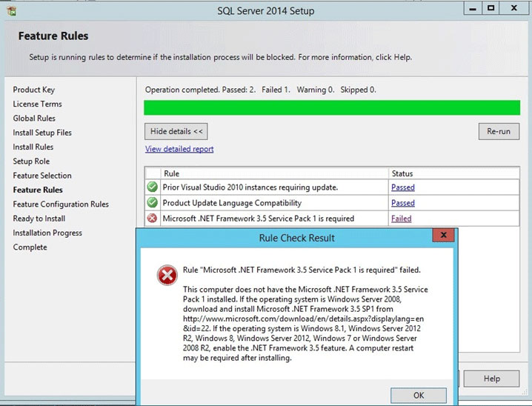Select the Ready to Install step

[39, 219]
